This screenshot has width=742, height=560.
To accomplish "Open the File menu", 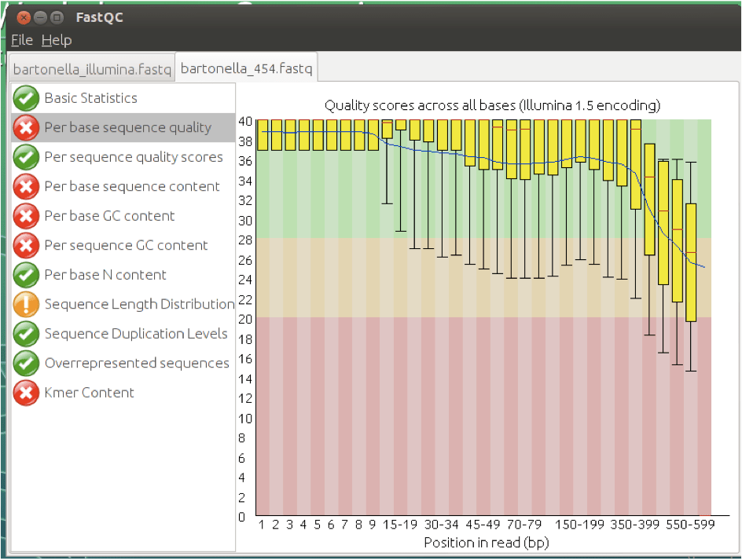I will (x=22, y=40).
